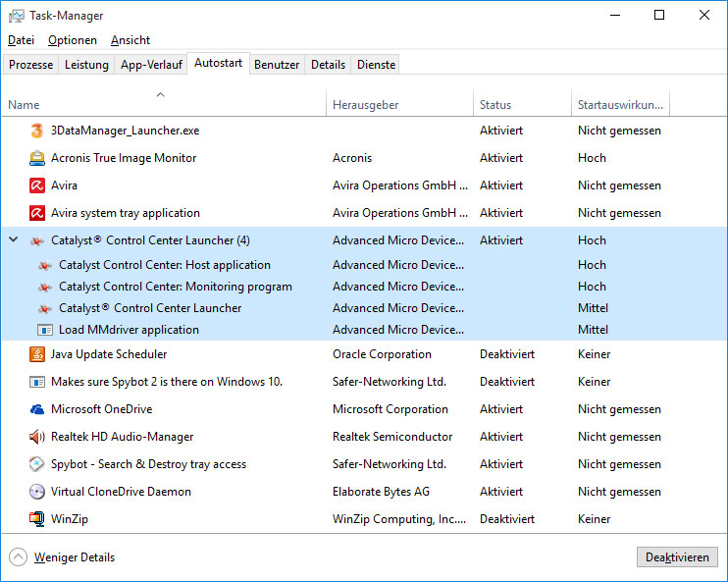Click Deaktiviert status of Java Update Scheduler
This screenshot has width=728, height=582.
[507, 354]
